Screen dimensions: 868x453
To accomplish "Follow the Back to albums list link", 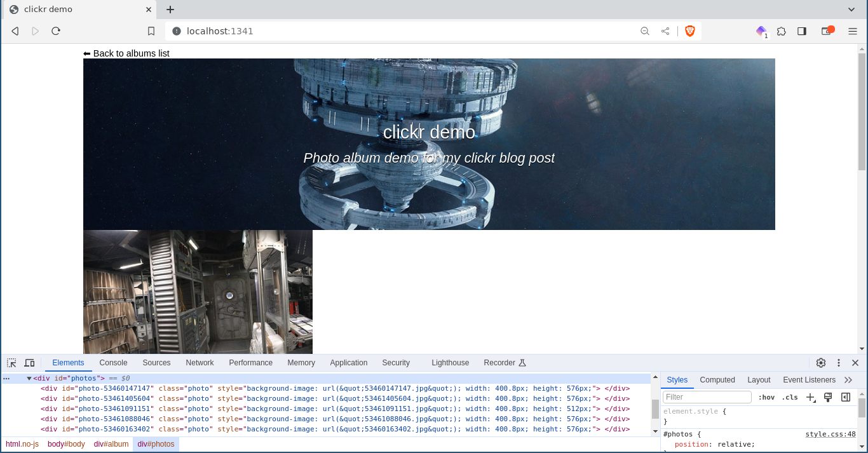I will click(126, 53).
